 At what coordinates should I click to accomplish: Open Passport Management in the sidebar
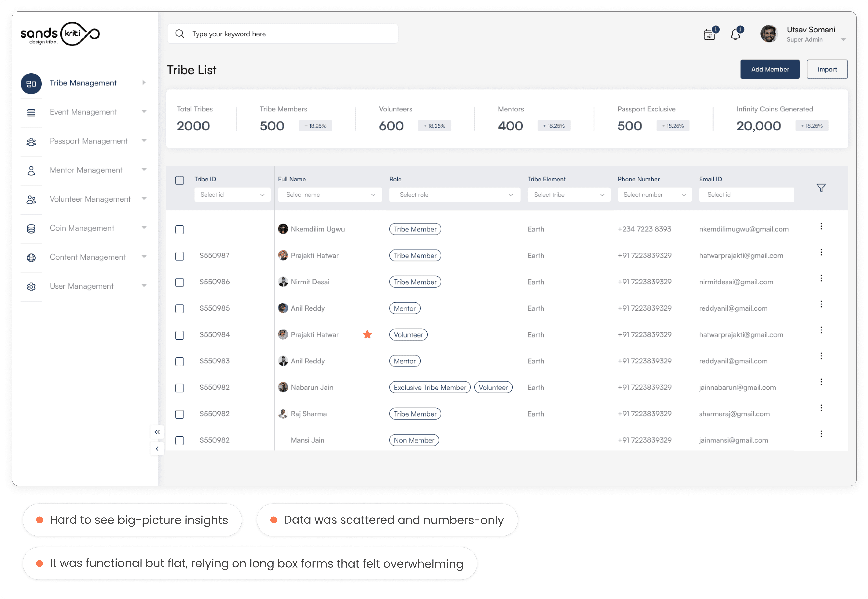click(89, 141)
